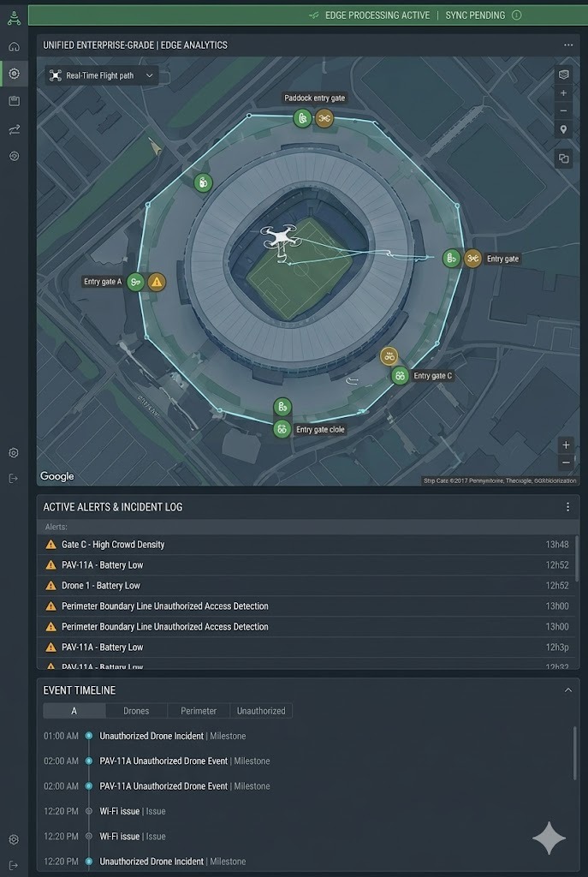The height and width of the screenshot is (877, 588).
Task: Collapse the Event Timeline panel
Action: click(567, 690)
